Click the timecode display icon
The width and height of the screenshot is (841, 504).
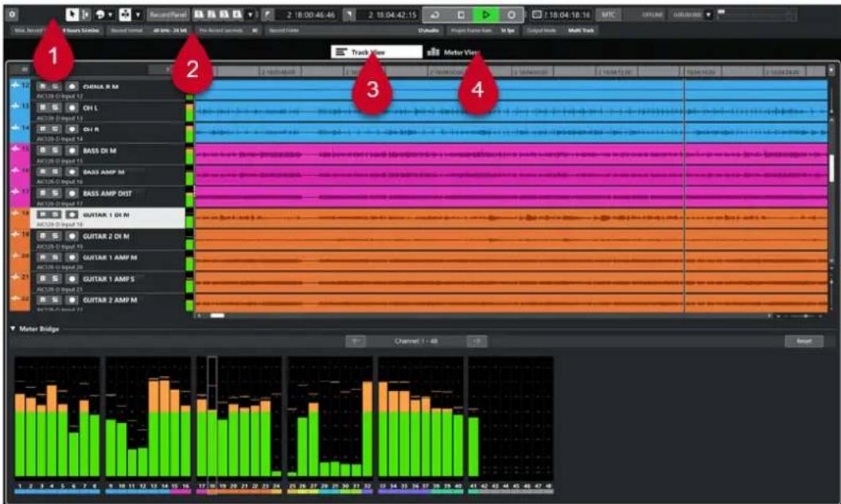(x=536, y=14)
